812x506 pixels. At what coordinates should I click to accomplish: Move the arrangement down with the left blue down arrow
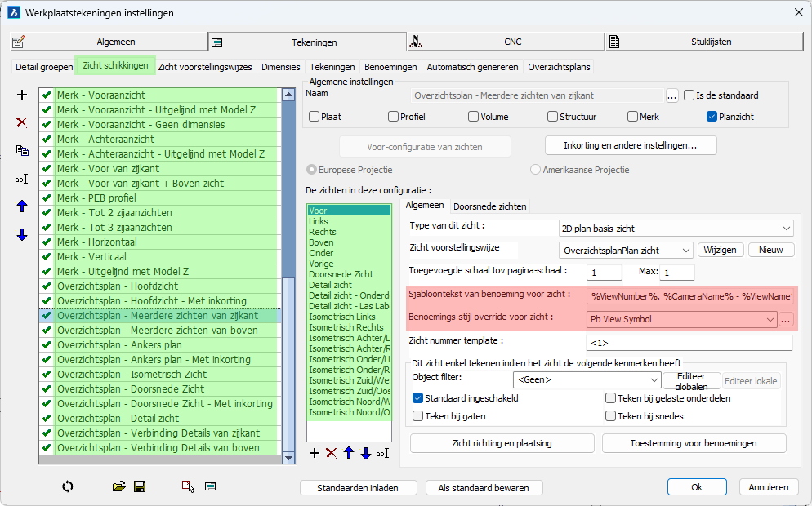point(22,235)
